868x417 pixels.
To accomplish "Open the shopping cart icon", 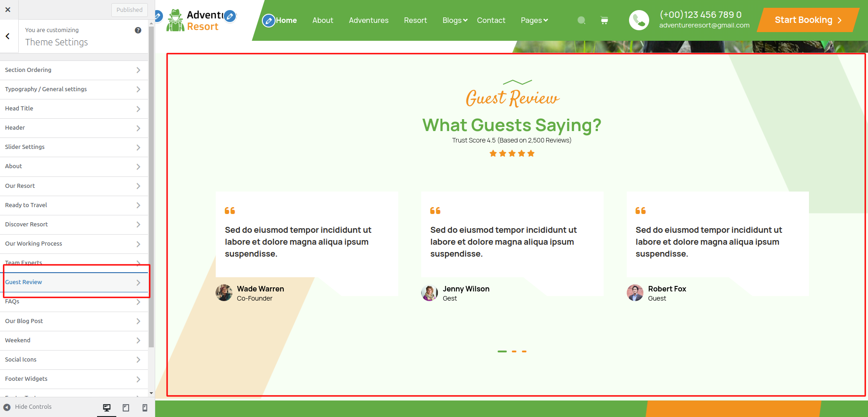I will [604, 20].
